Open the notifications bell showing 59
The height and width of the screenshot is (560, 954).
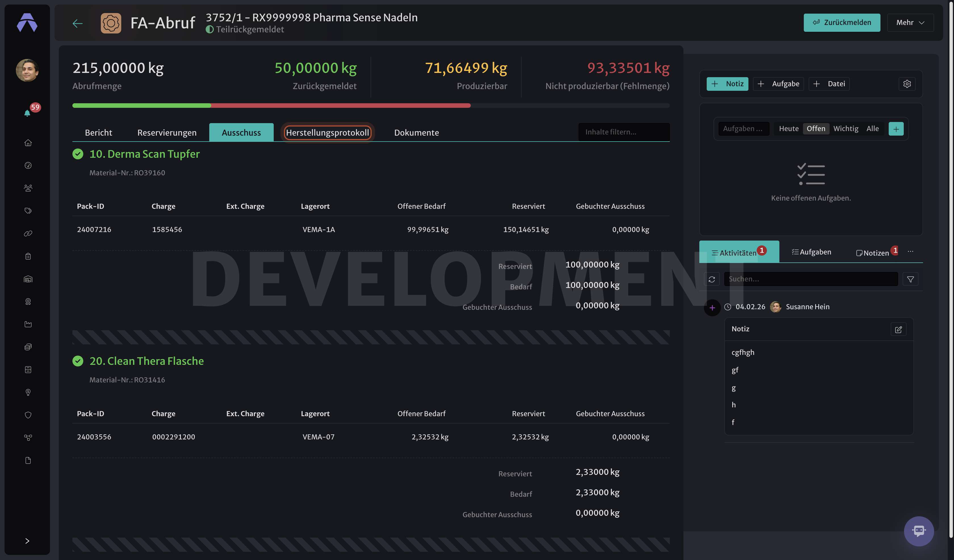[x=27, y=113]
